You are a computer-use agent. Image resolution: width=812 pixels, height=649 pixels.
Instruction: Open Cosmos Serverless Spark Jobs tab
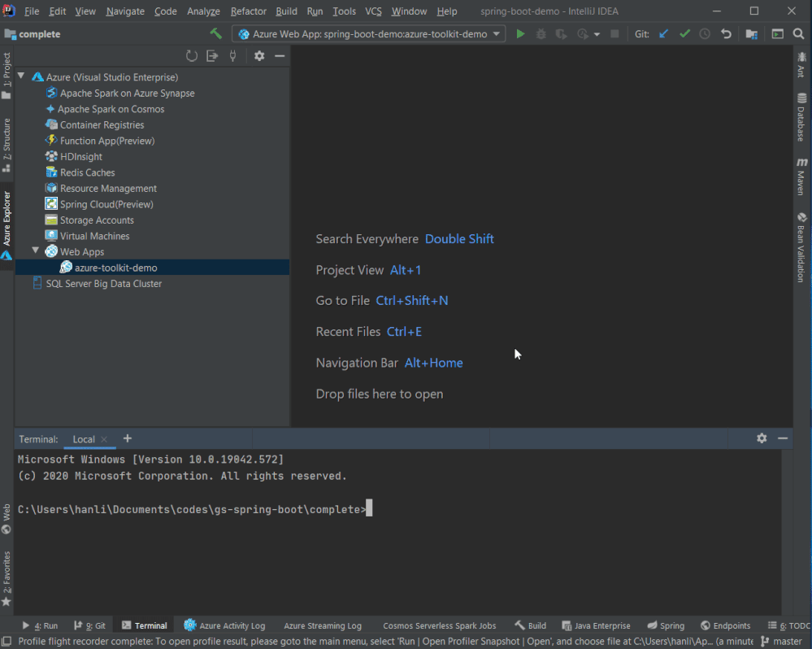(x=440, y=625)
